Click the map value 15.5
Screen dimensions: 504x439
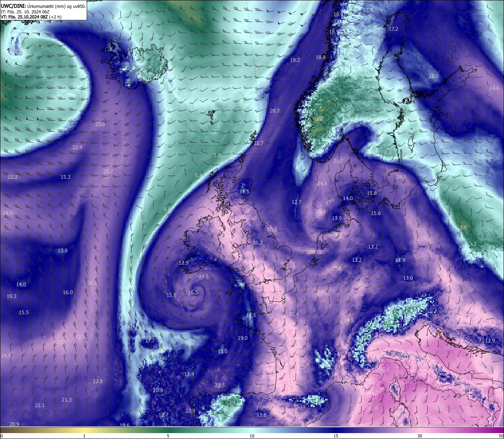coord(24,312)
